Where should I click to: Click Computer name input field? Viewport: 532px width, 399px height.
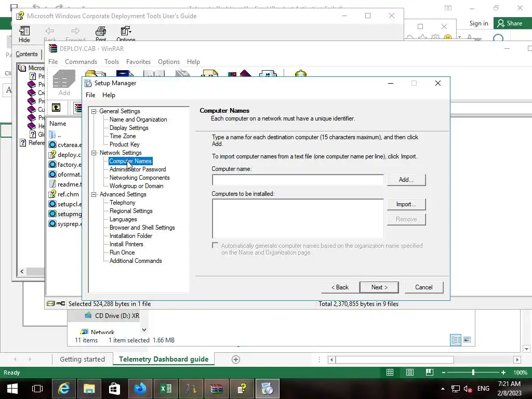click(x=298, y=180)
